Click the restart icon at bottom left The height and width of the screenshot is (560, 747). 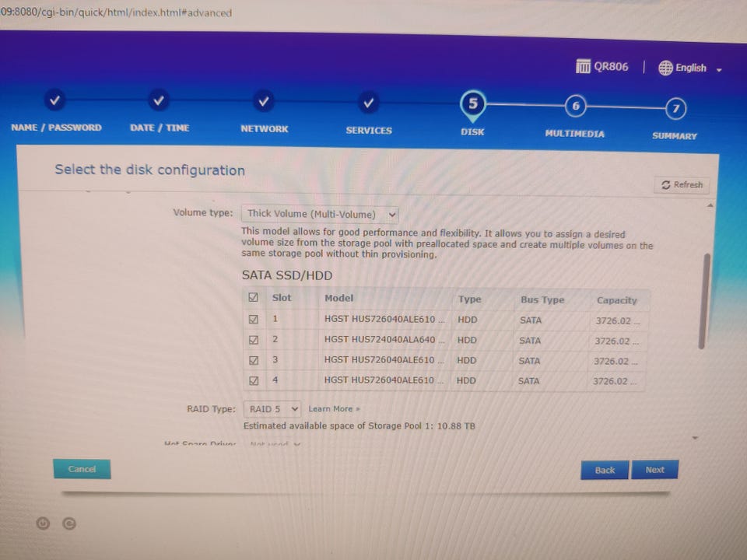(69, 523)
